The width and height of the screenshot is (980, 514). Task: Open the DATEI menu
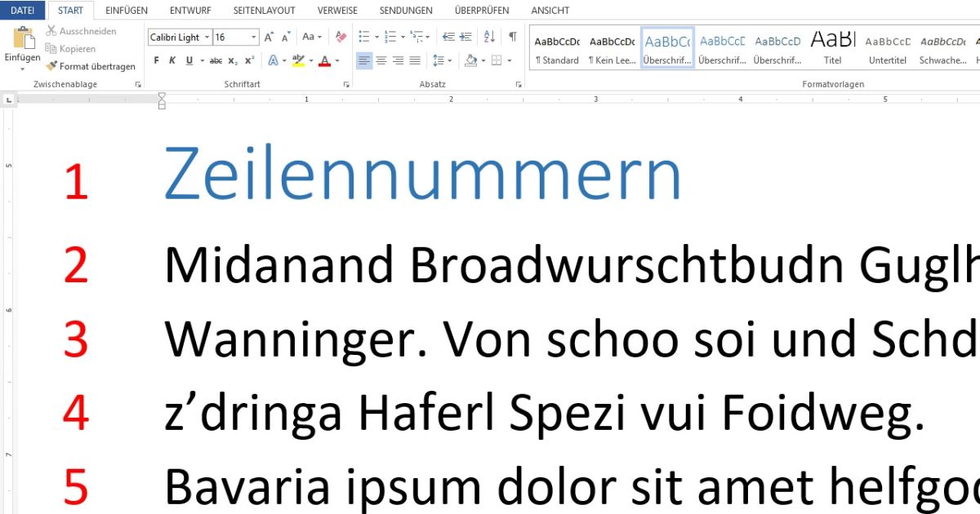[x=22, y=10]
